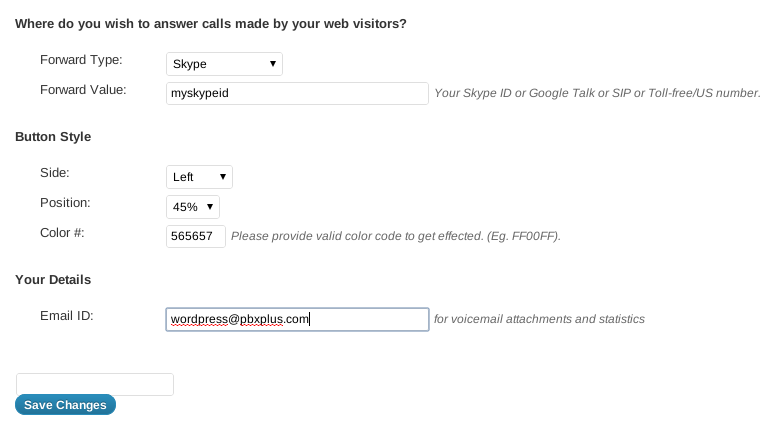Open the Position dropdown showing 45%
777x423 pixels.
(x=193, y=207)
